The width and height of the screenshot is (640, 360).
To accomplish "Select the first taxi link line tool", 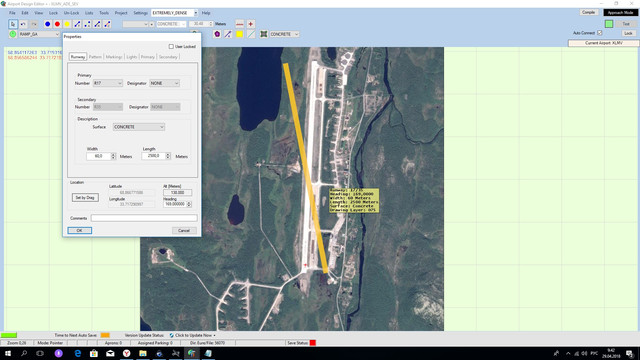I will [77, 24].
